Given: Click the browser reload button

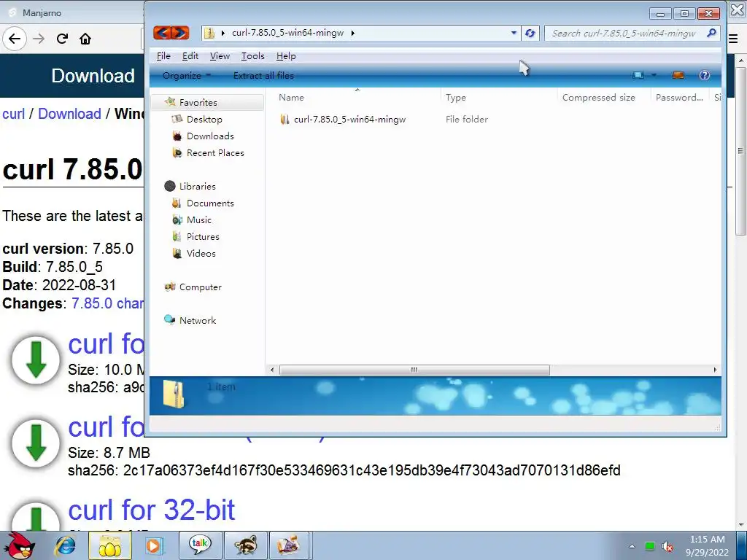Looking at the screenshot, I should [x=62, y=39].
